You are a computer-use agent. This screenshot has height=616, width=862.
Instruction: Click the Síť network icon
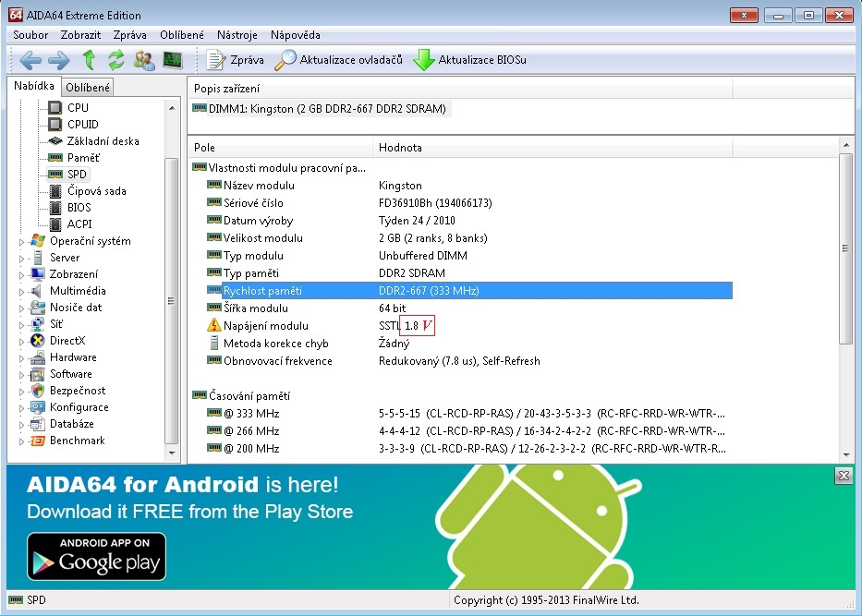click(38, 323)
